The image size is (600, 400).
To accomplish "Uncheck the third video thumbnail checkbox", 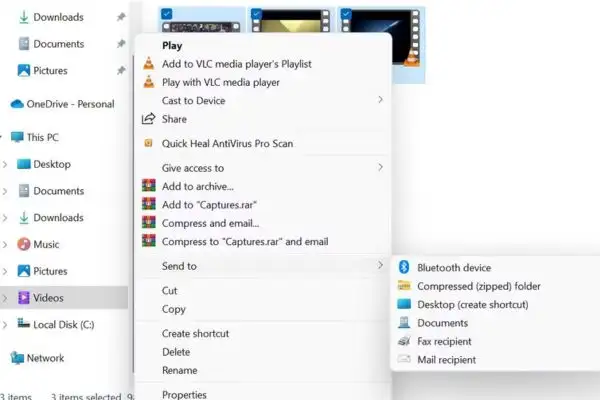I will [x=346, y=14].
